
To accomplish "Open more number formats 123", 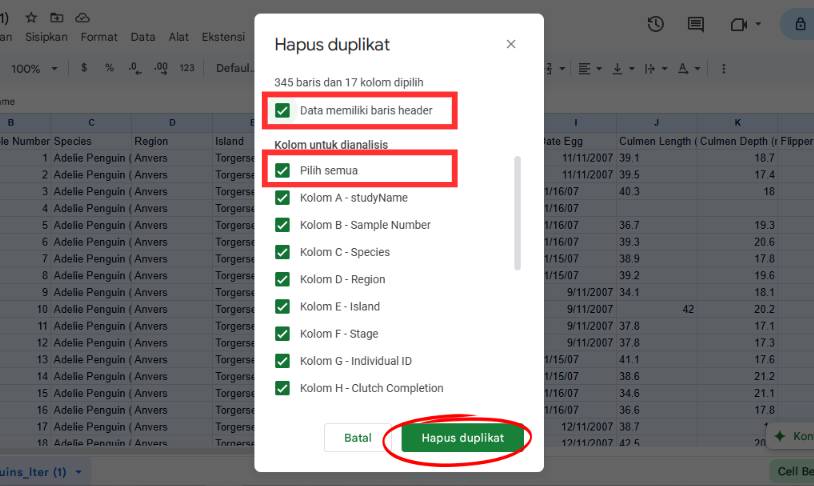I will [x=187, y=68].
